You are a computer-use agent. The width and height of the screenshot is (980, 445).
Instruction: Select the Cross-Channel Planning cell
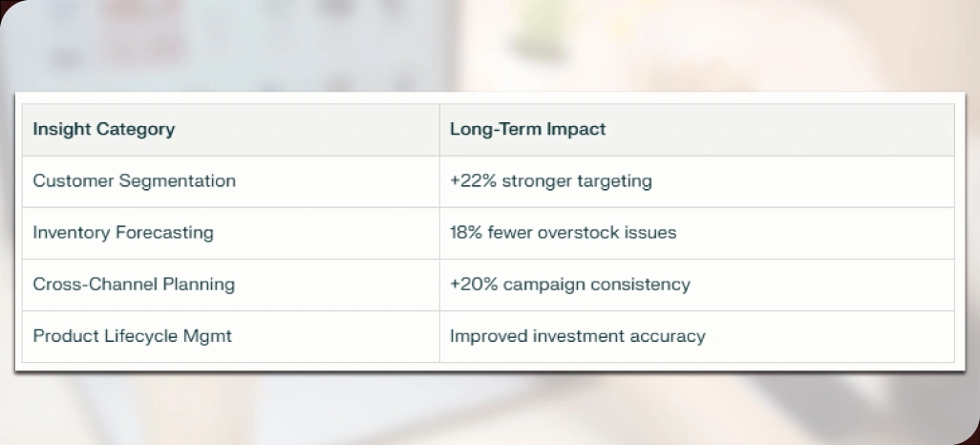tap(133, 284)
